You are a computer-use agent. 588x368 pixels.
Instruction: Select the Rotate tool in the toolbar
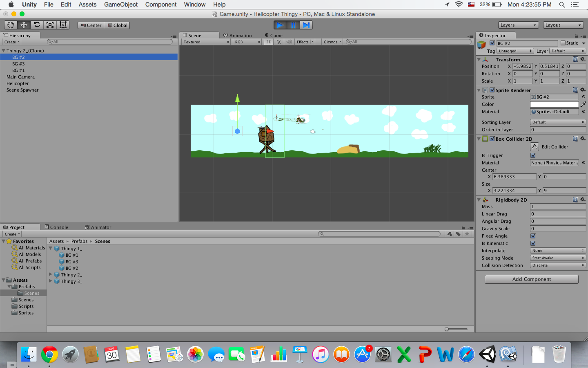(37, 25)
